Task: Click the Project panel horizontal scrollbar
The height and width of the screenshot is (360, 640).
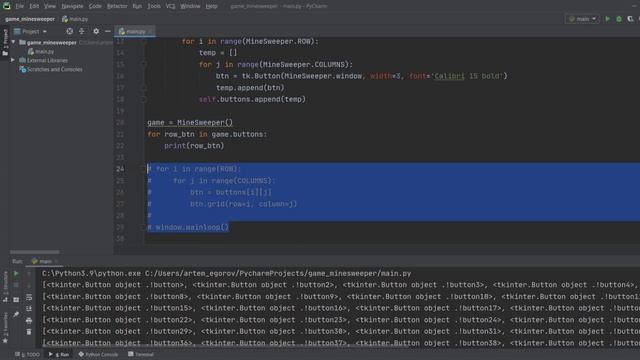Action: pyautogui.click(x=35, y=252)
